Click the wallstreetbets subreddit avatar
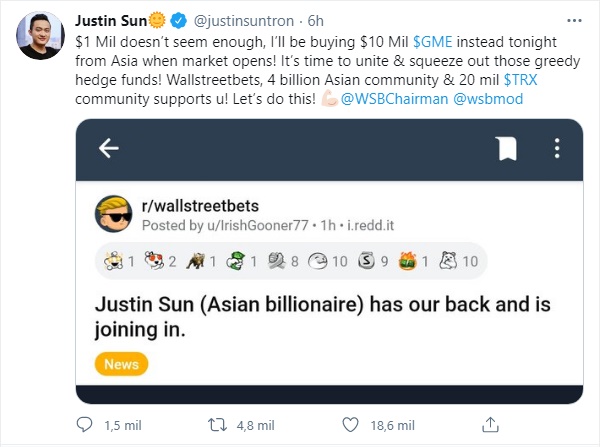 pos(113,214)
